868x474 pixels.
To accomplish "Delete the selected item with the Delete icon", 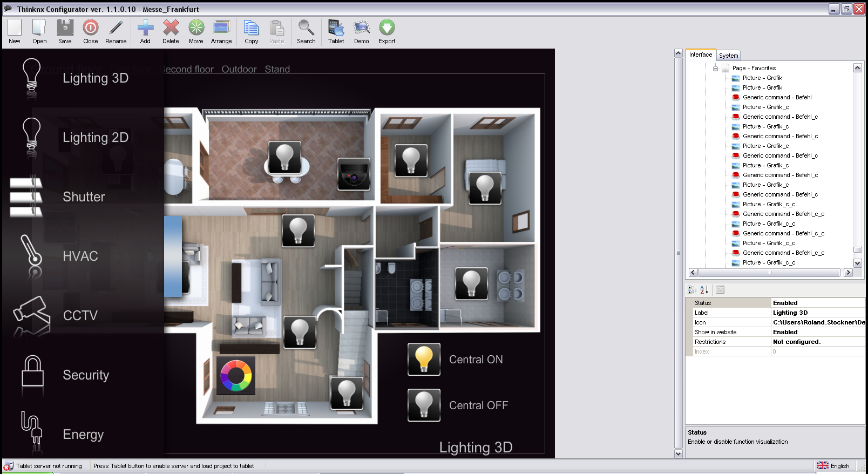I will coord(171,31).
